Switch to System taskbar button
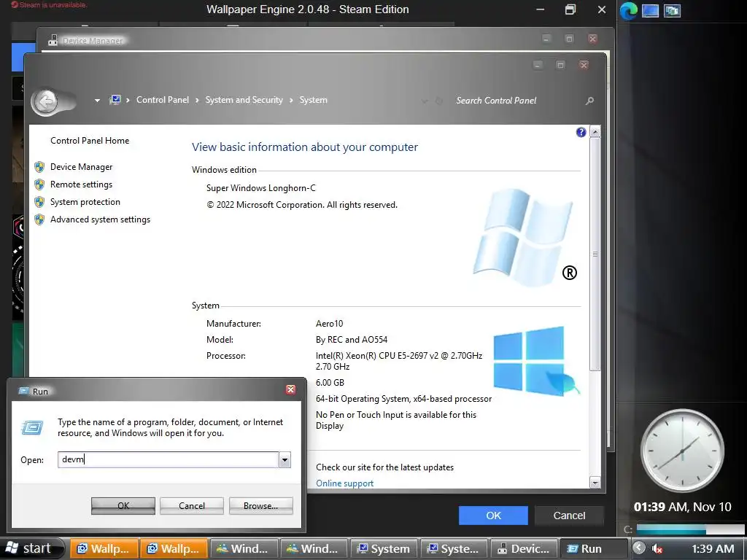The height and width of the screenshot is (560, 747). [x=384, y=548]
